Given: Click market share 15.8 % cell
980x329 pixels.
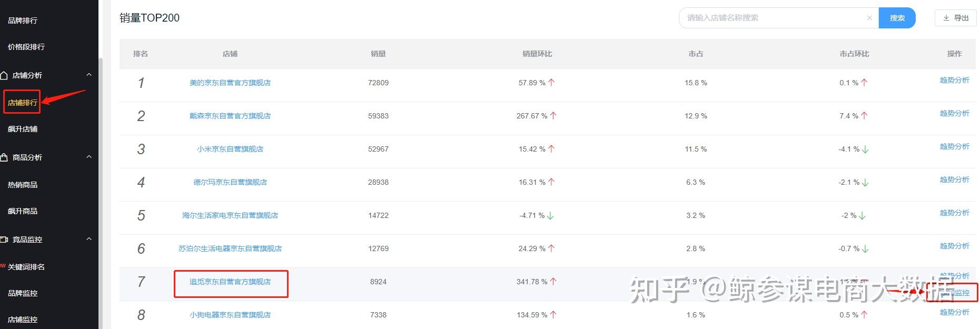Looking at the screenshot, I should pos(696,83).
